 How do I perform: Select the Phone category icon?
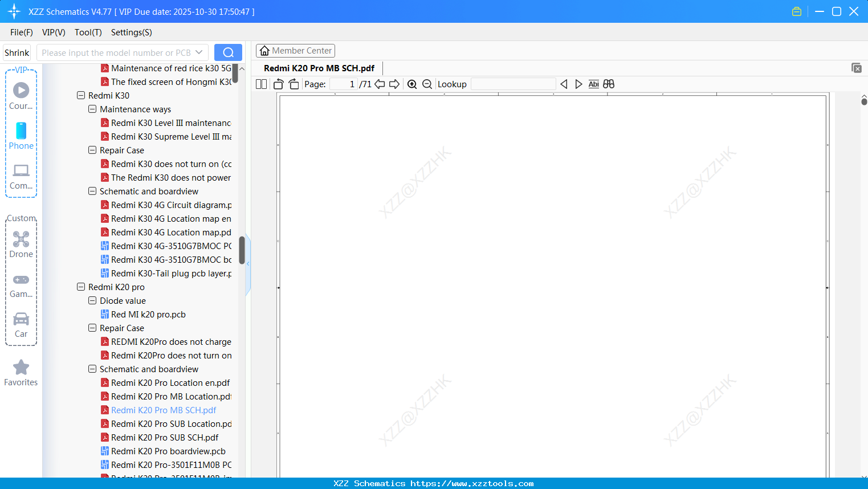[x=21, y=136]
